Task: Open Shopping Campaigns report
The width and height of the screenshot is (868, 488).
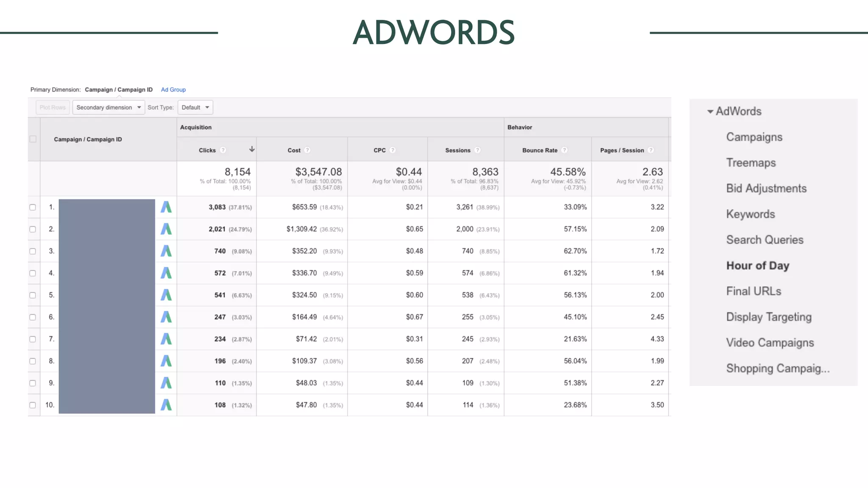Action: tap(778, 369)
